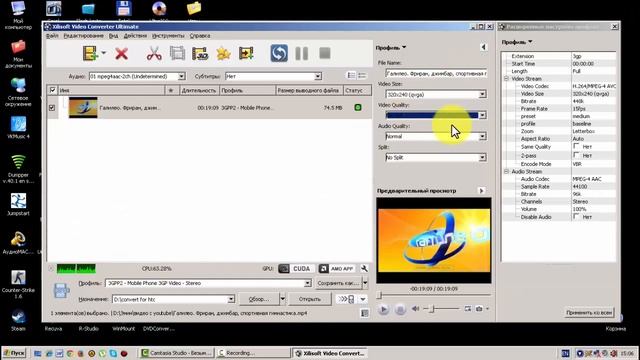Toggle the select-all checkbox in list header
This screenshot has width=640, height=360.
click(52, 90)
